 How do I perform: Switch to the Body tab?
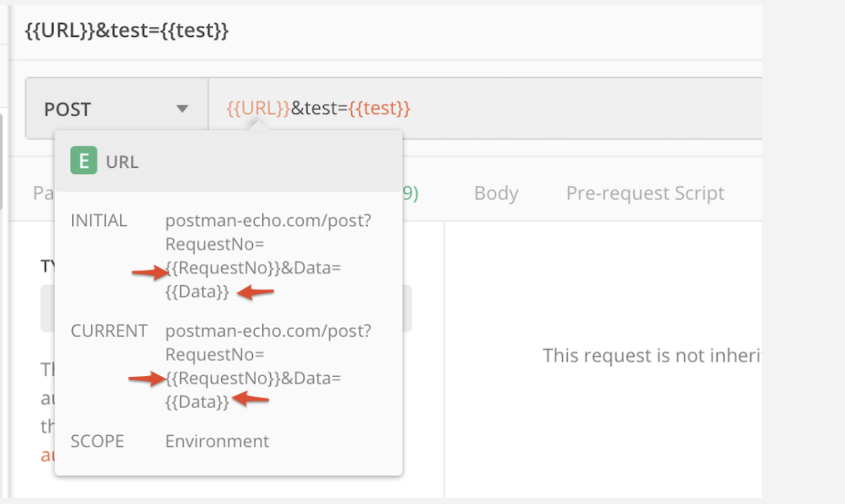495,193
